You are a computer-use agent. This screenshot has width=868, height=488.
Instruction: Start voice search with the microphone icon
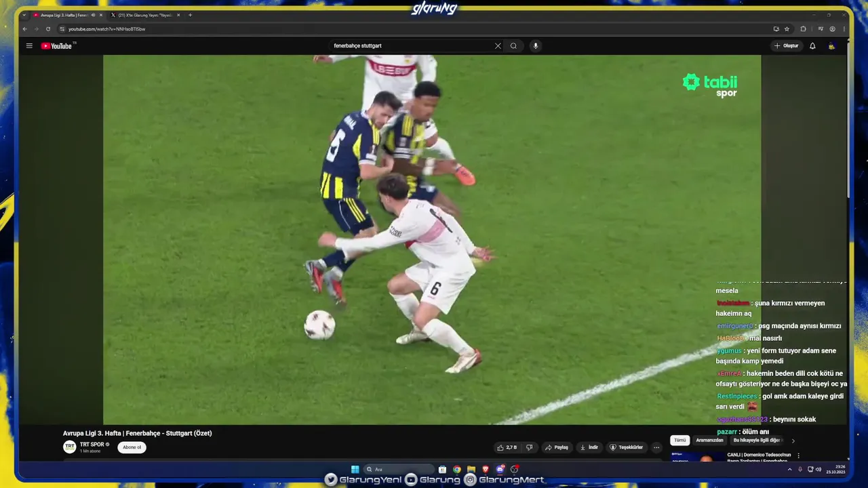point(536,46)
